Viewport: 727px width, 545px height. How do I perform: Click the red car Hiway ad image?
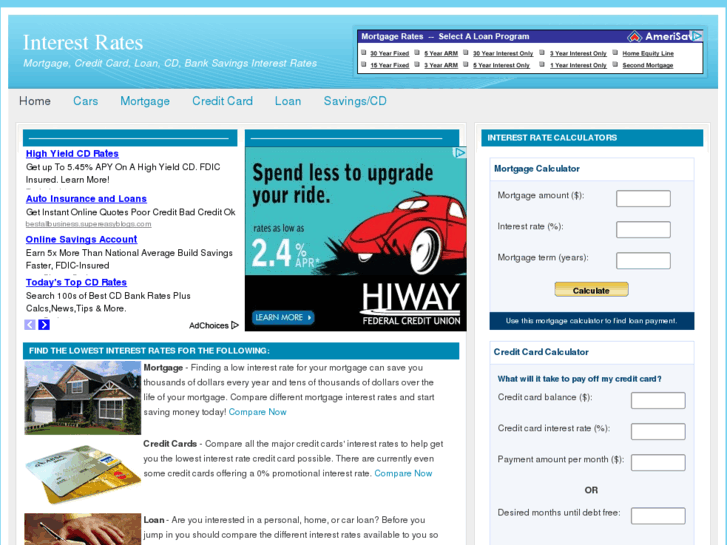coord(356,239)
